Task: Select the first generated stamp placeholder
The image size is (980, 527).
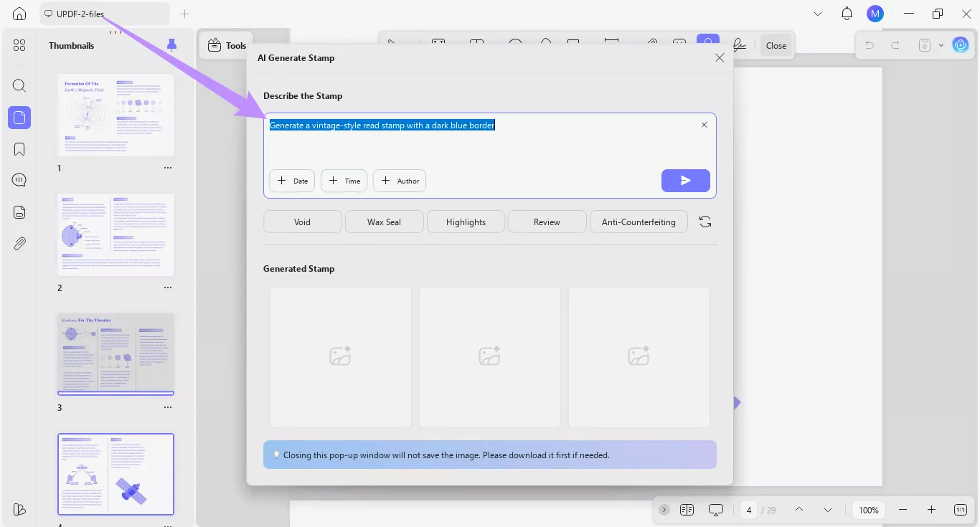Action: coord(341,357)
